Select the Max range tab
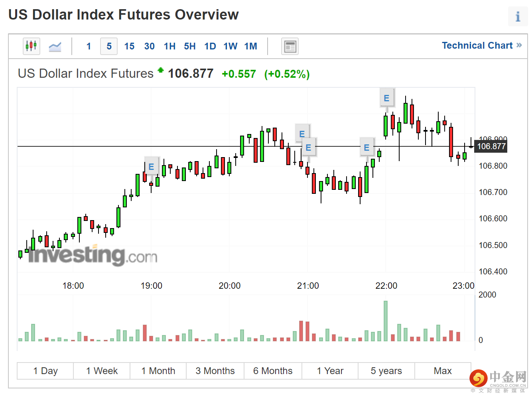 443,371
